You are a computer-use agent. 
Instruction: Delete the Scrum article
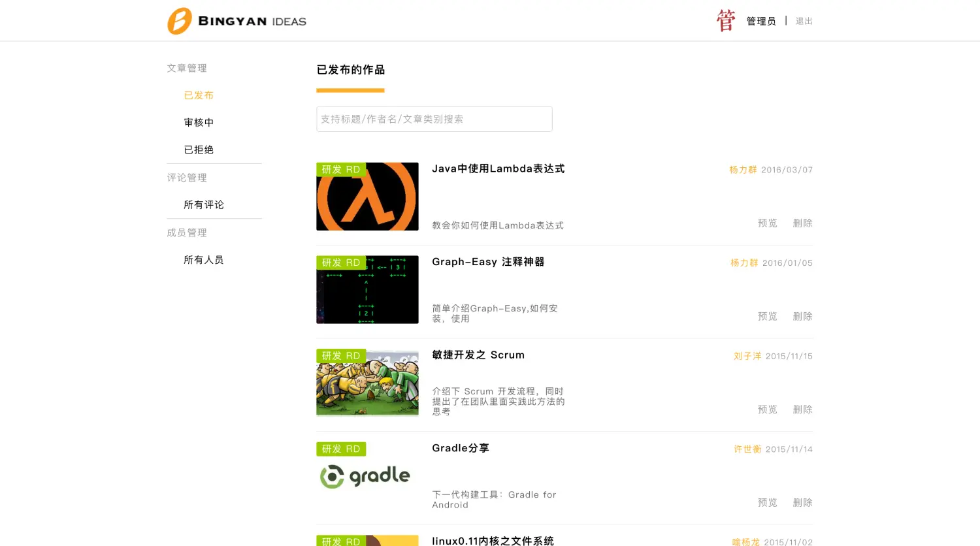(803, 409)
